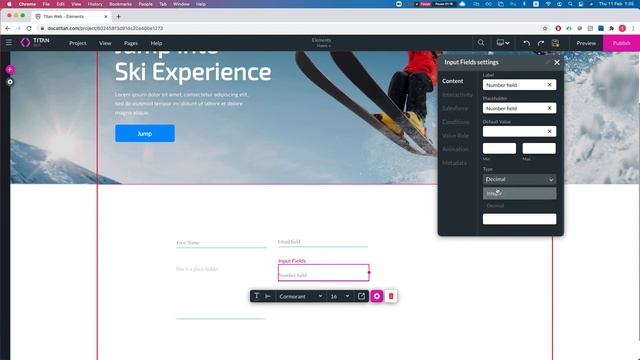
Task: Close the Input Fields settings panel
Action: pyautogui.click(x=557, y=62)
